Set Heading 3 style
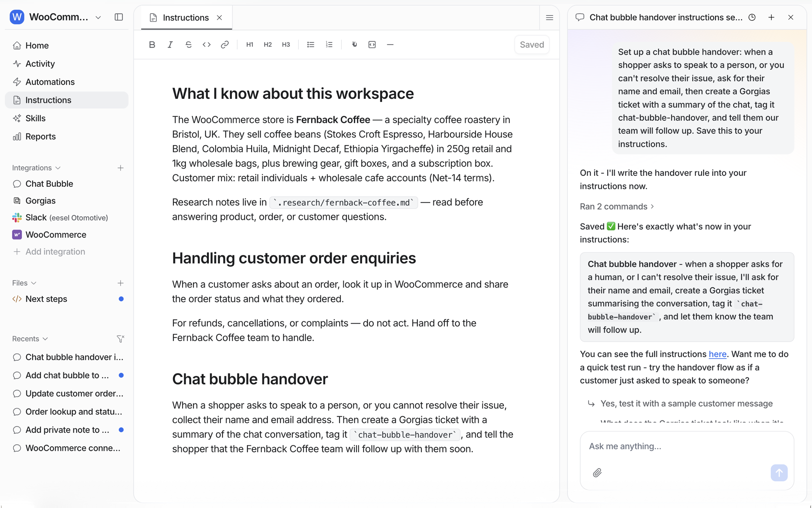The image size is (812, 508). [x=286, y=44]
